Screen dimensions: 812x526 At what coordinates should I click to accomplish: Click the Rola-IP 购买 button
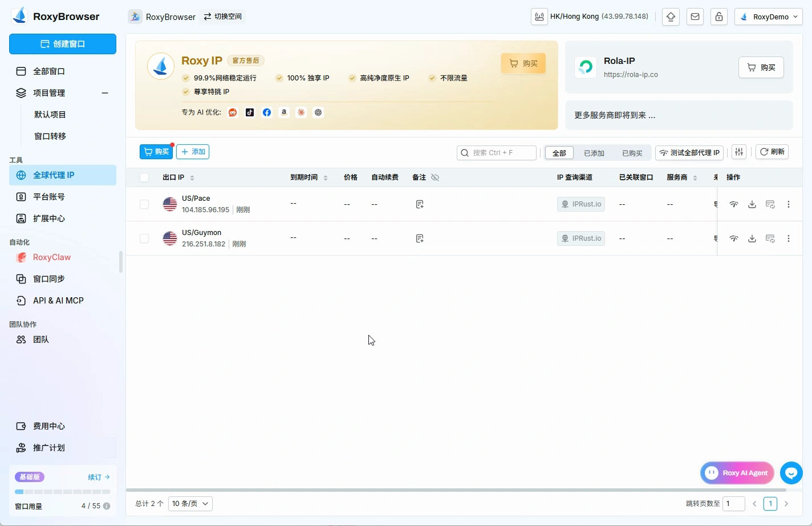[x=761, y=67]
